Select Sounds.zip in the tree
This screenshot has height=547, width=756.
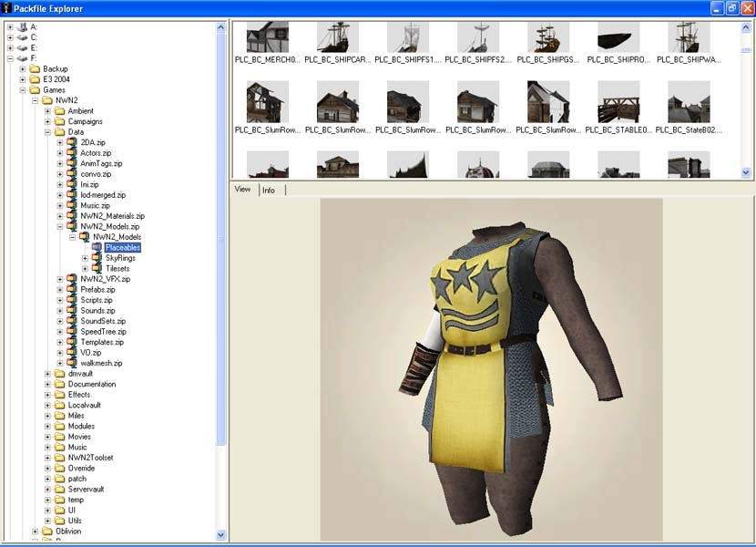96,310
